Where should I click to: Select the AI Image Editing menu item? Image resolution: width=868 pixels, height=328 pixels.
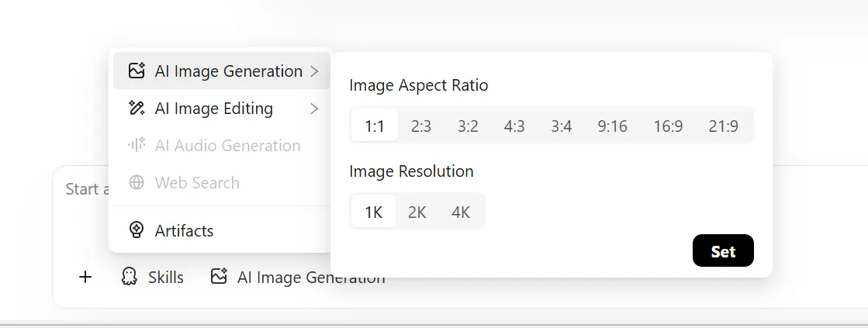tap(213, 109)
